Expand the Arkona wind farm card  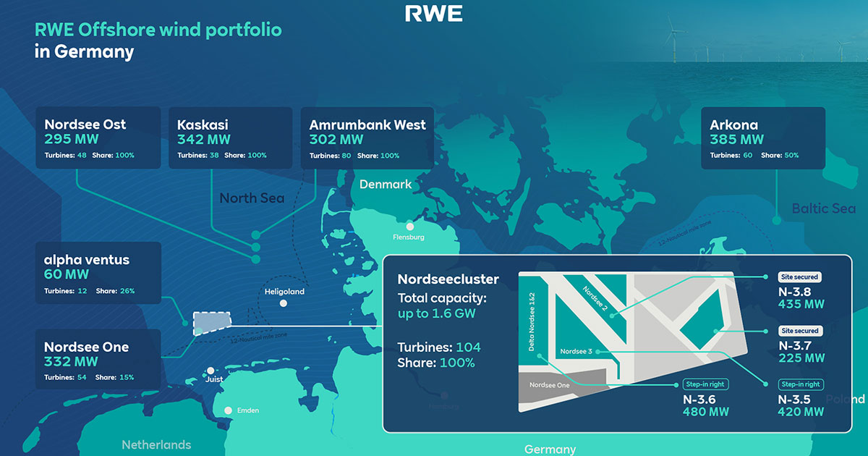click(x=762, y=138)
